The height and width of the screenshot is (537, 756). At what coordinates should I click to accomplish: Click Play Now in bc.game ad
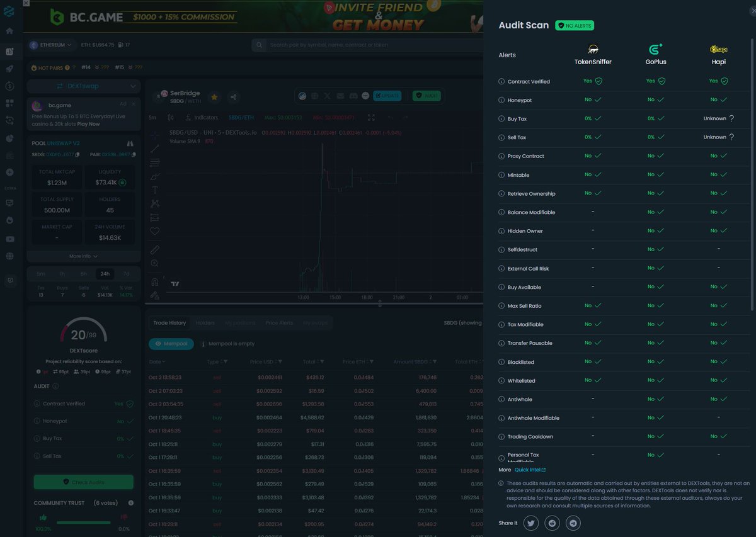pos(89,124)
